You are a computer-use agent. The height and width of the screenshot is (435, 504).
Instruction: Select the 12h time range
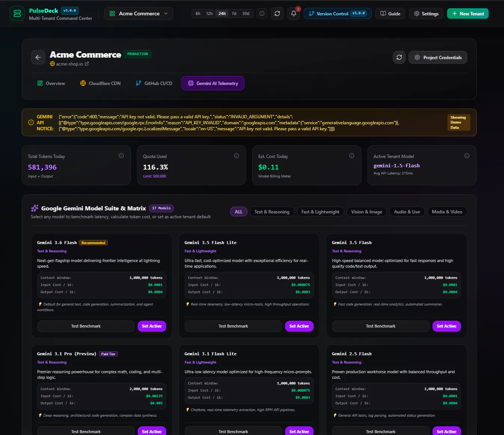(210, 13)
